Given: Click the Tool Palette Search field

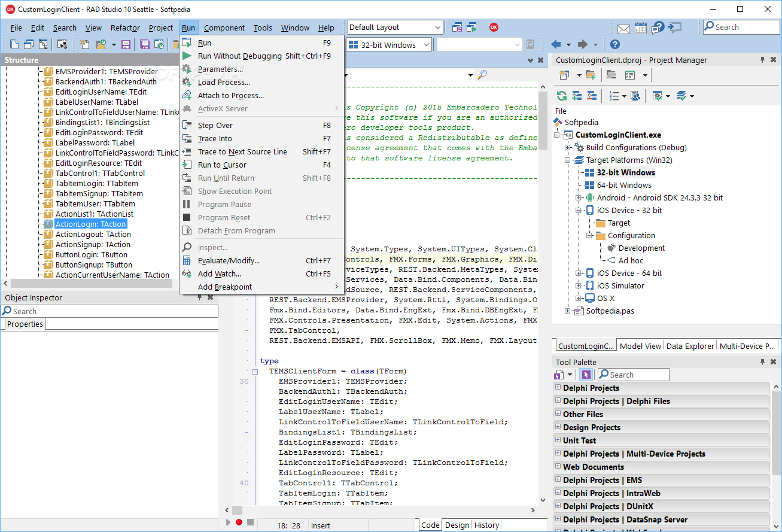Looking at the screenshot, I should [632, 375].
